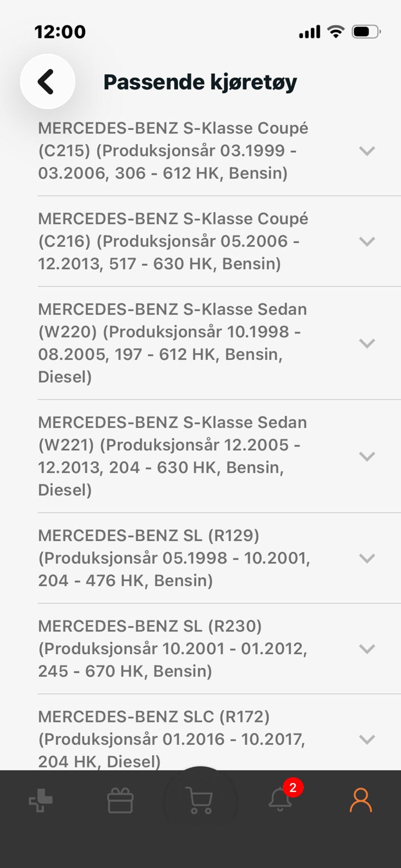Open notifications bell with badge
Viewport: 401px width, 868px height.
coord(280,800)
